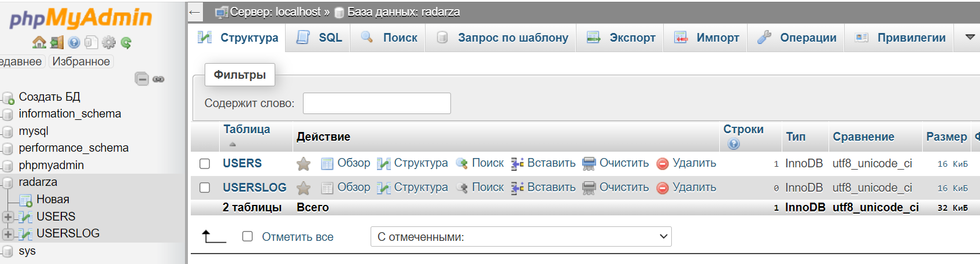Click Вставить in the USERS row
This screenshot has width=980, height=264.
coord(543,163)
